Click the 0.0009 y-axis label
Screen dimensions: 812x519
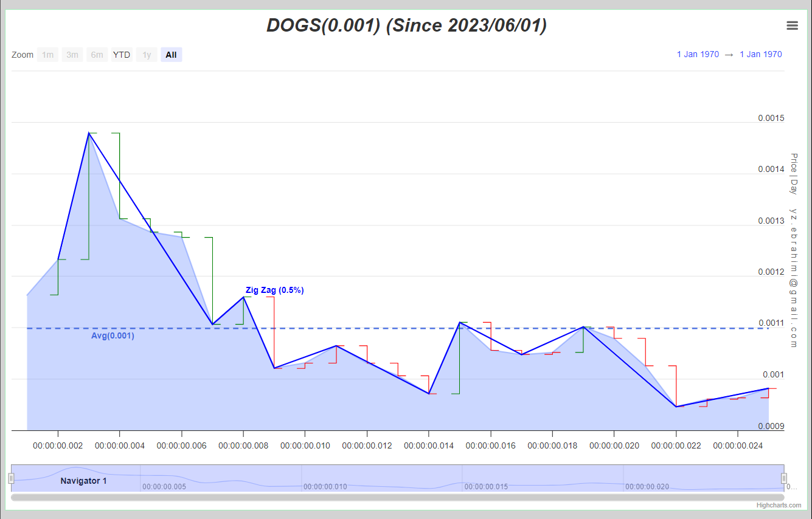(x=771, y=426)
